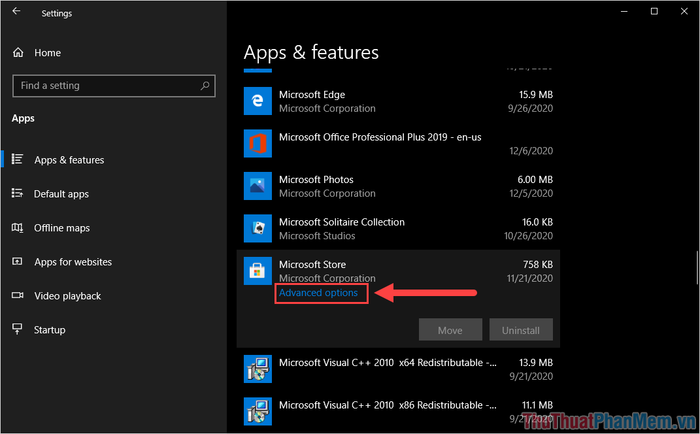Image resolution: width=700 pixels, height=434 pixels.
Task: Select the Startup sidebar icon
Action: pyautogui.click(x=17, y=329)
